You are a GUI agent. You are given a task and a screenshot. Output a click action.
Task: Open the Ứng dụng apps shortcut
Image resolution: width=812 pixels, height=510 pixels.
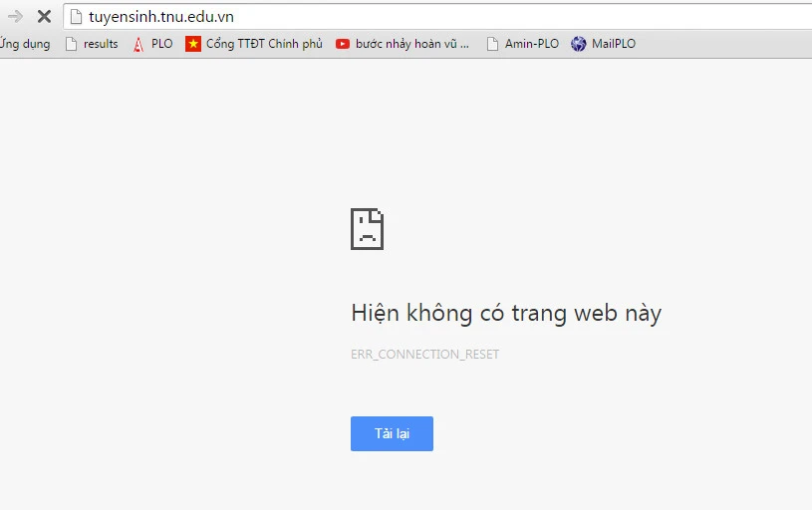pyautogui.click(x=25, y=44)
